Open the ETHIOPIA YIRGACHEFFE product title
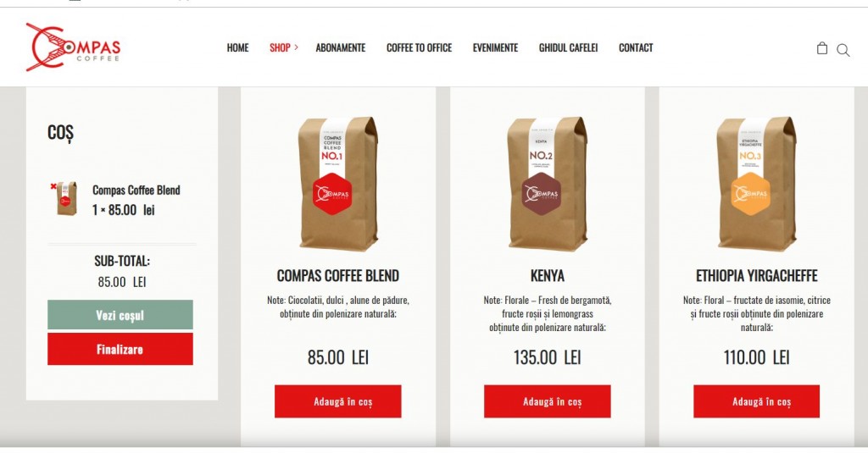 (x=756, y=275)
